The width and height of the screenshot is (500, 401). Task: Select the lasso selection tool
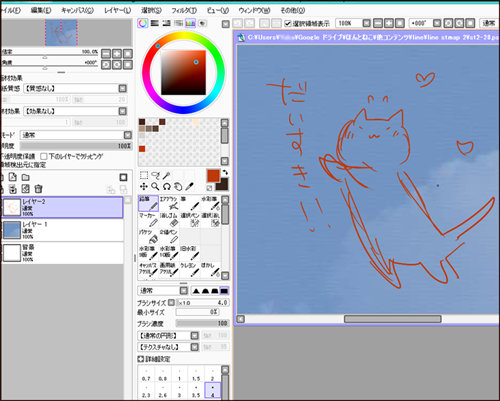pos(155,175)
